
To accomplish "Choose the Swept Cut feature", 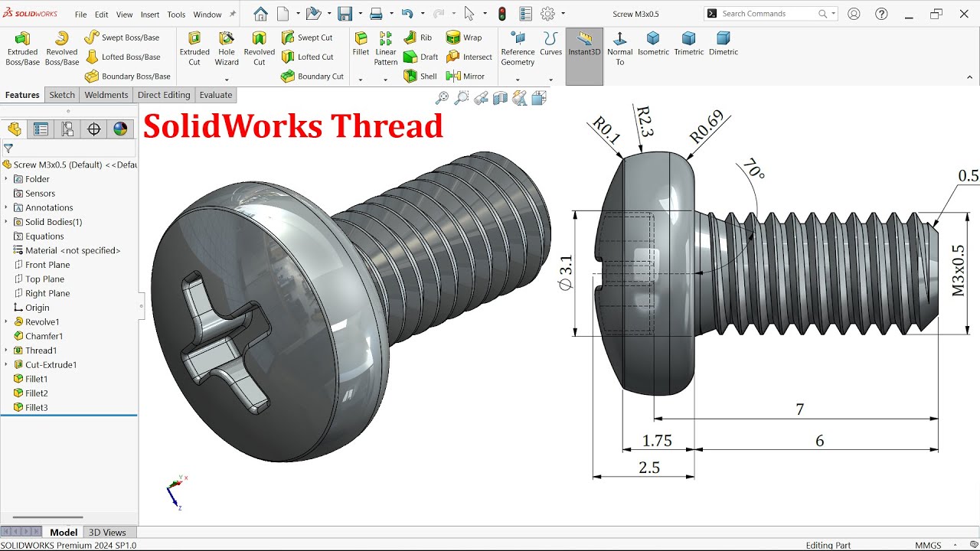I will [306, 37].
